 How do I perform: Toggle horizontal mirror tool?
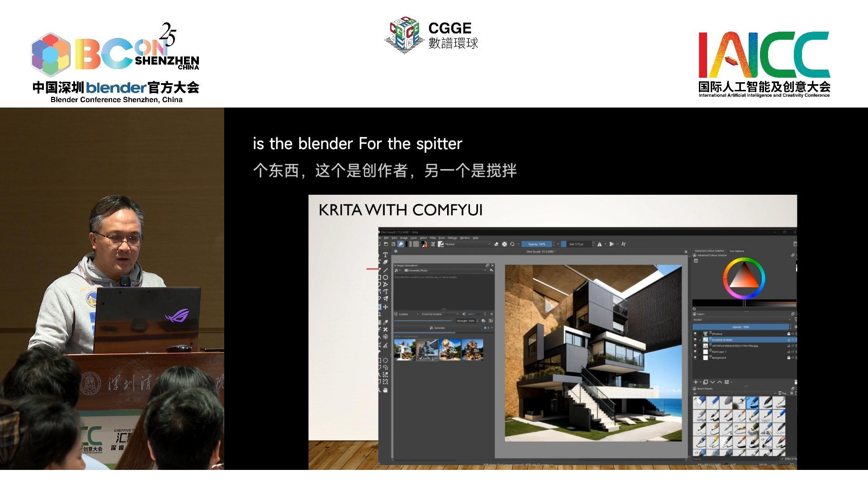point(600,244)
